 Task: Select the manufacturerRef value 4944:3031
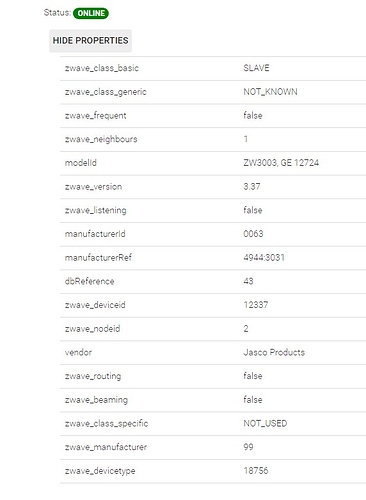point(264,257)
